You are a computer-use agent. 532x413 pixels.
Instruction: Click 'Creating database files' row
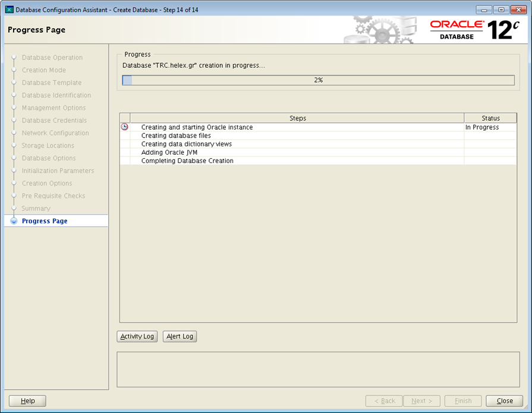point(318,136)
